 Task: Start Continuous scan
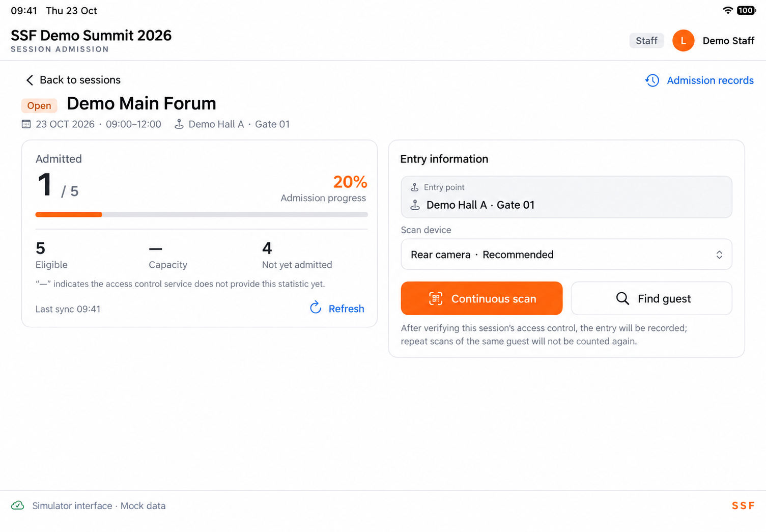click(481, 298)
